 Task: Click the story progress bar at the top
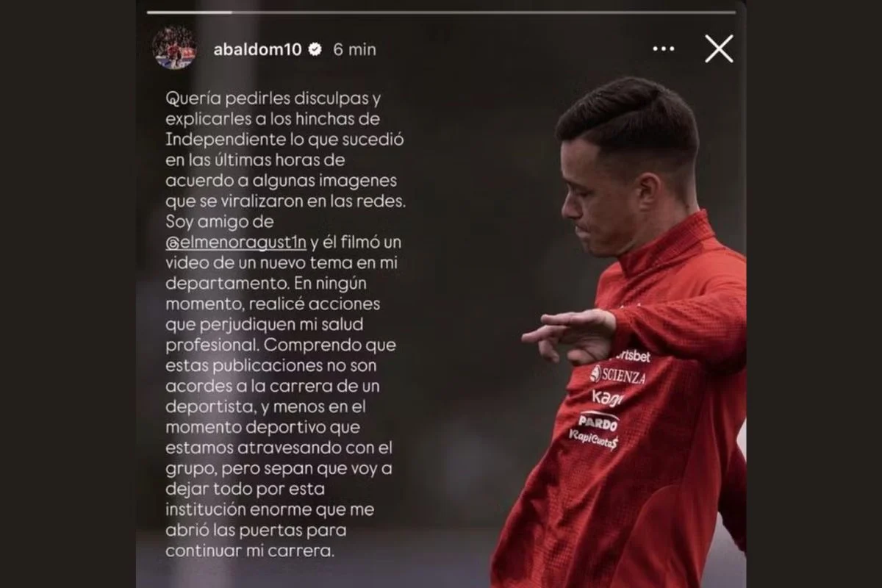(441, 12)
